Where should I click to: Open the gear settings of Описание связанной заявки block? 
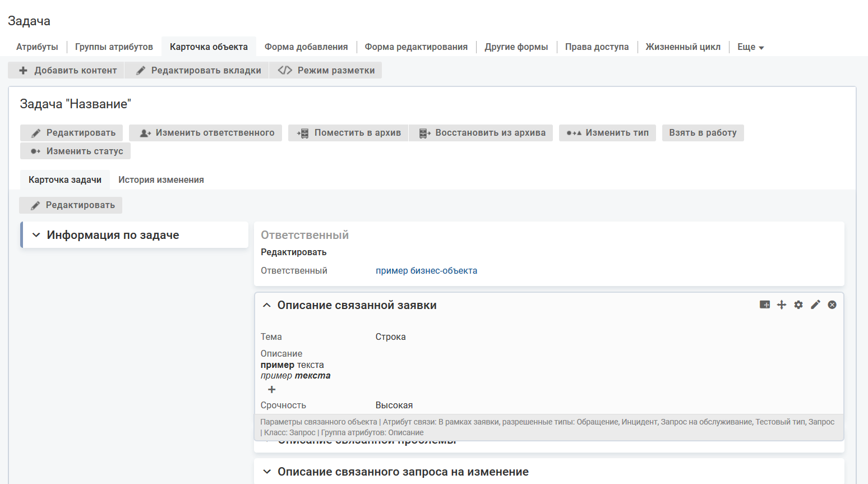(798, 305)
